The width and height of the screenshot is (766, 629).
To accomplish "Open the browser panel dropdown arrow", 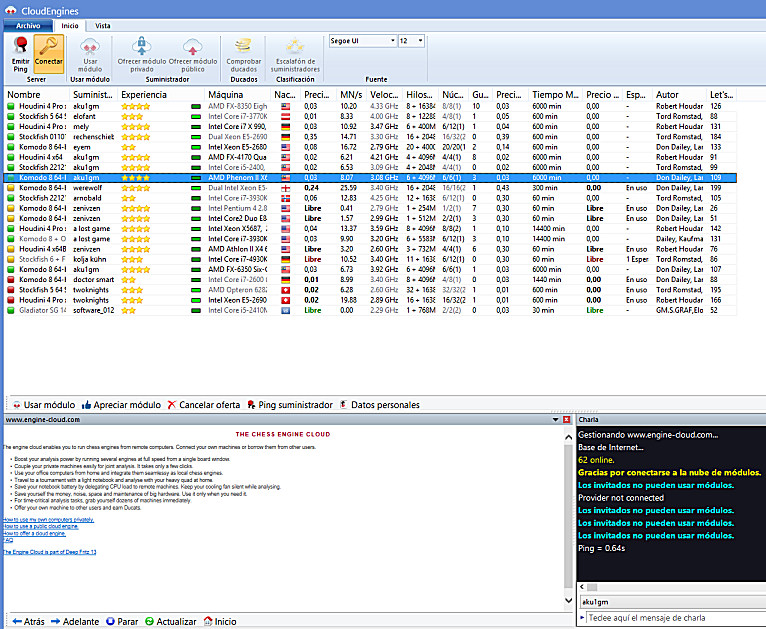I will 555,419.
